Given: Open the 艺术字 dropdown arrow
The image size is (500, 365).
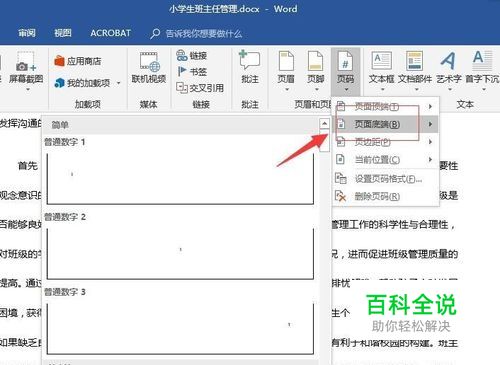Looking at the screenshot, I should [449, 89].
